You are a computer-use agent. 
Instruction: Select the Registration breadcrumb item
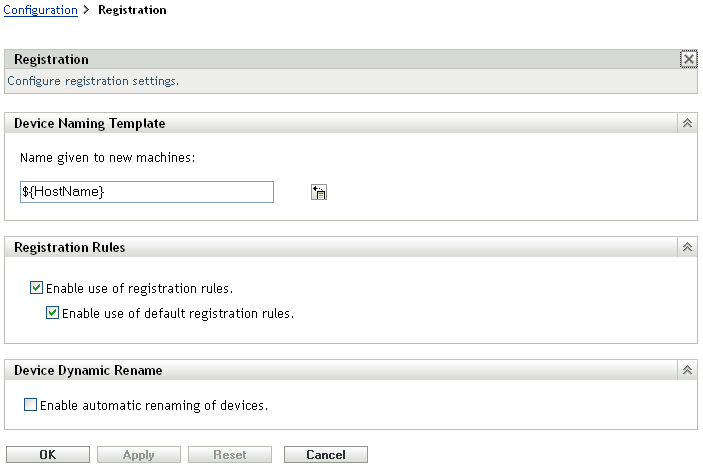132,10
